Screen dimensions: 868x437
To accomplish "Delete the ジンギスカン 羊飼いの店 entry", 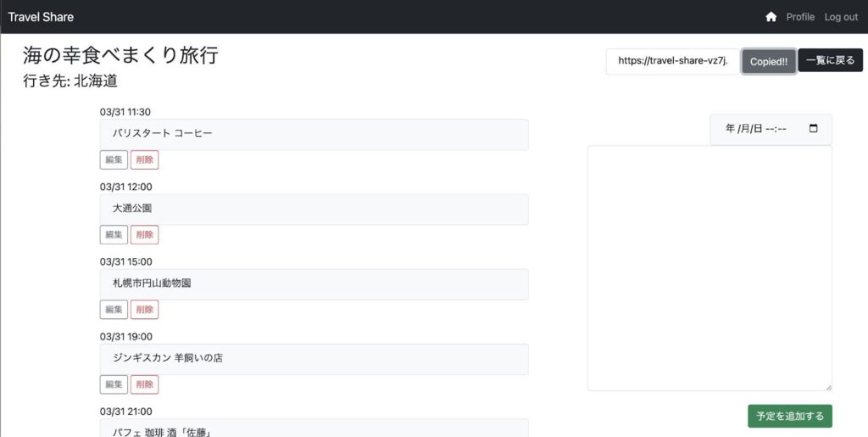I will (144, 384).
